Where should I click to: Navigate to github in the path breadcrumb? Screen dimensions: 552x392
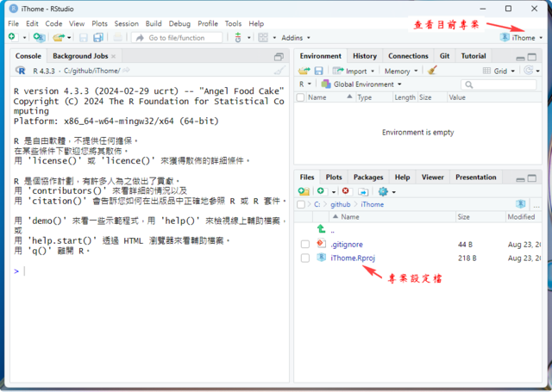(x=340, y=204)
